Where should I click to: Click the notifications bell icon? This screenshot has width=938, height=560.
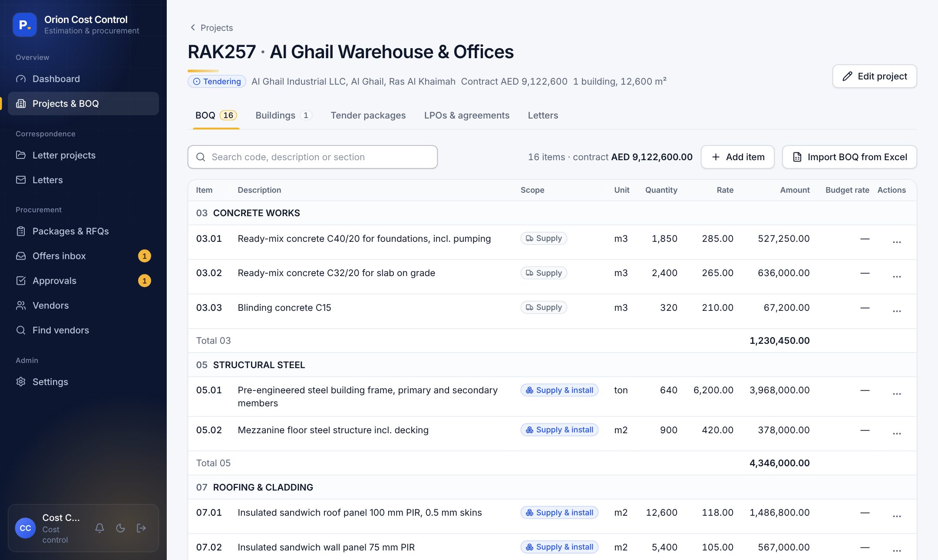click(99, 528)
